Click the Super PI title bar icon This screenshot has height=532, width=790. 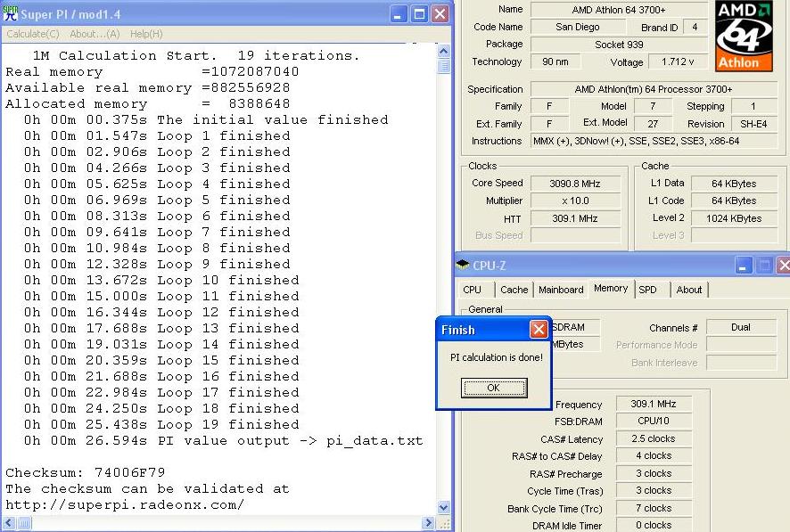point(10,13)
